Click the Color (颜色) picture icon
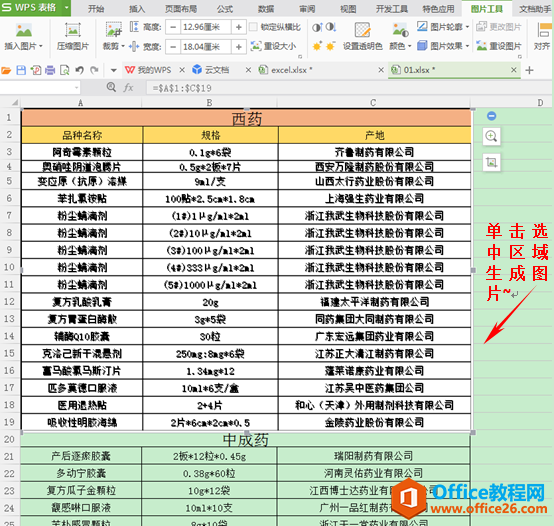 (400, 30)
